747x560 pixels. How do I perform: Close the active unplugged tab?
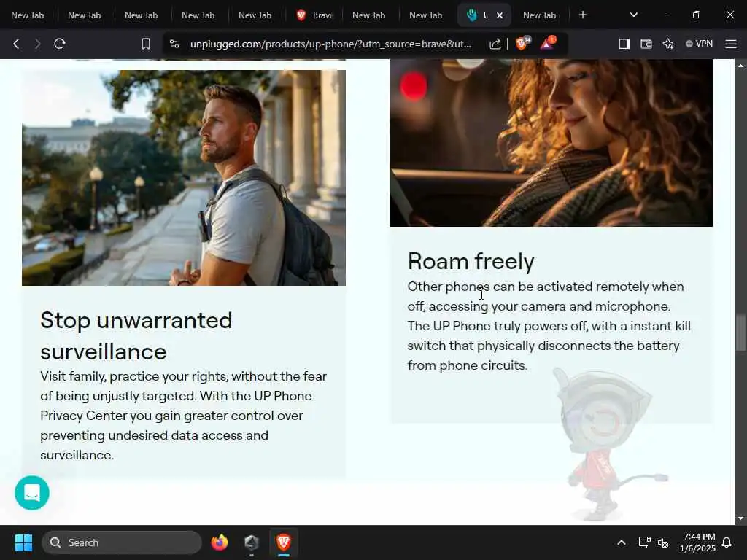[500, 15]
